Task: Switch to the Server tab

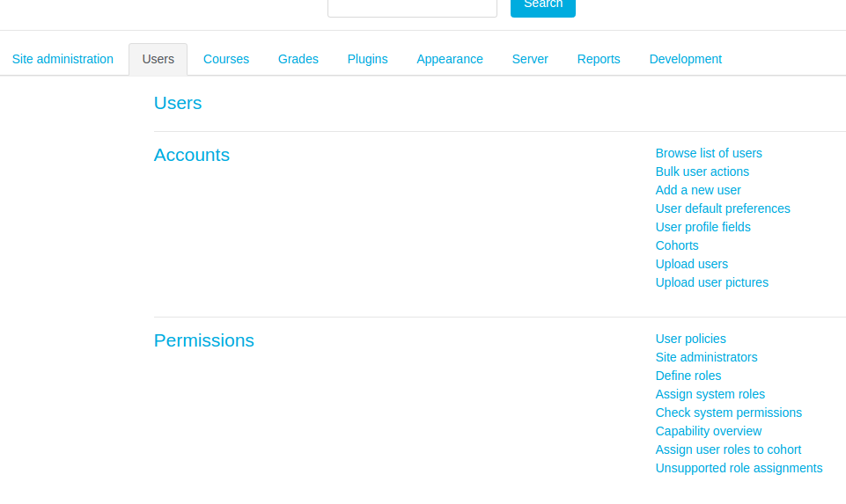Action: coord(530,59)
